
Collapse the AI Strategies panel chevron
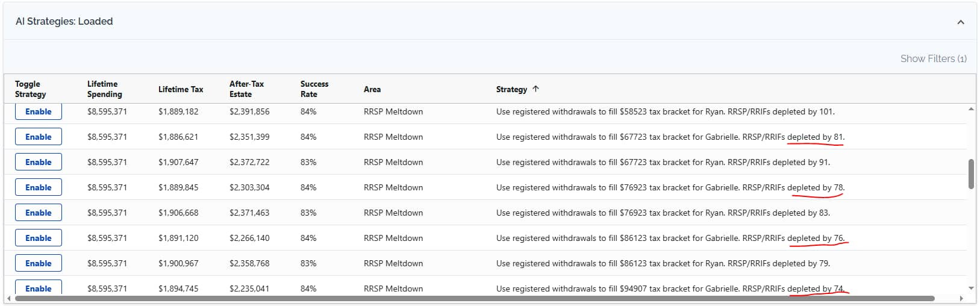click(x=960, y=22)
